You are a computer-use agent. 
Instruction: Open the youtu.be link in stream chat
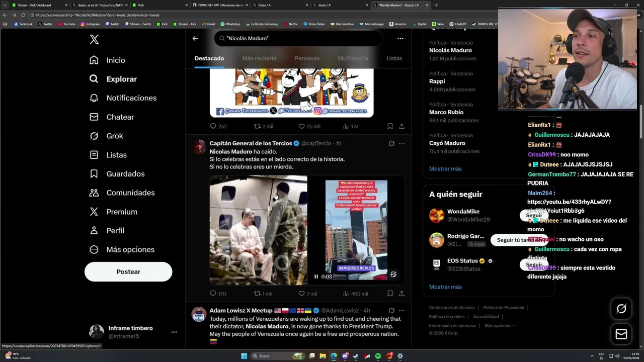[569, 206]
